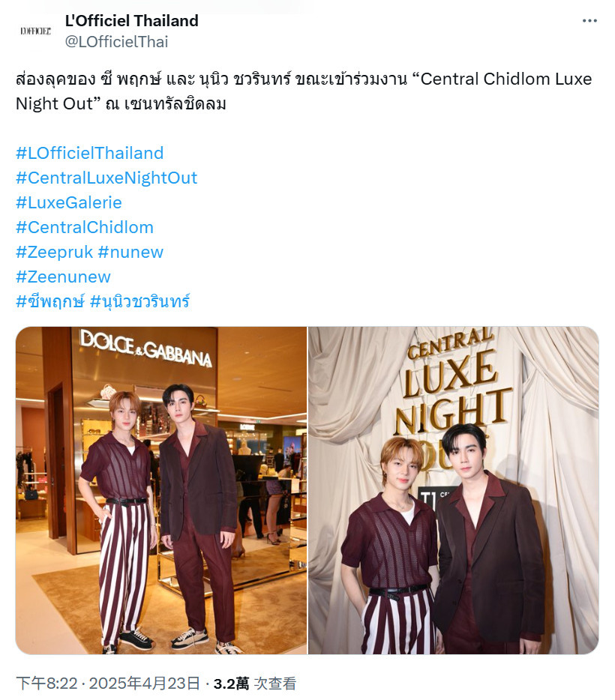View the Dolce & Gabbana store photo
Viewport: 615px width, 700px height.
coord(161,491)
